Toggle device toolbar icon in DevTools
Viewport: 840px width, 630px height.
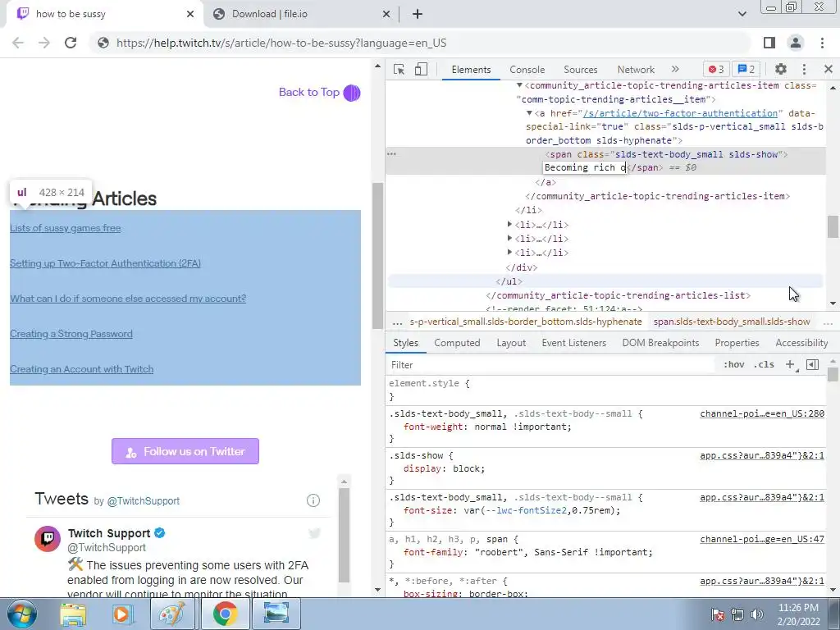click(x=421, y=70)
